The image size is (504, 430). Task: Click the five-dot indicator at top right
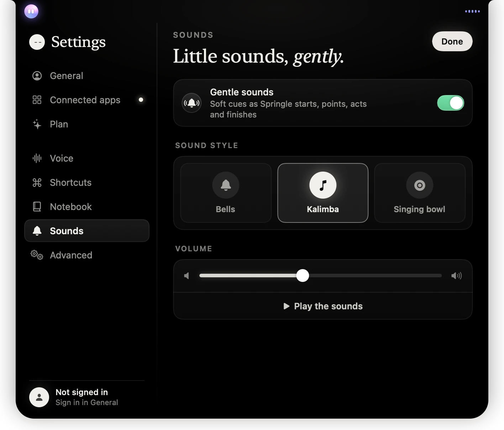472,11
